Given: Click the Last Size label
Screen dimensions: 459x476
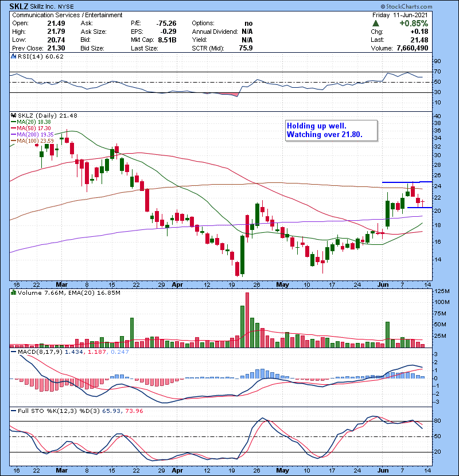Looking at the screenshot, I should tap(144, 48).
